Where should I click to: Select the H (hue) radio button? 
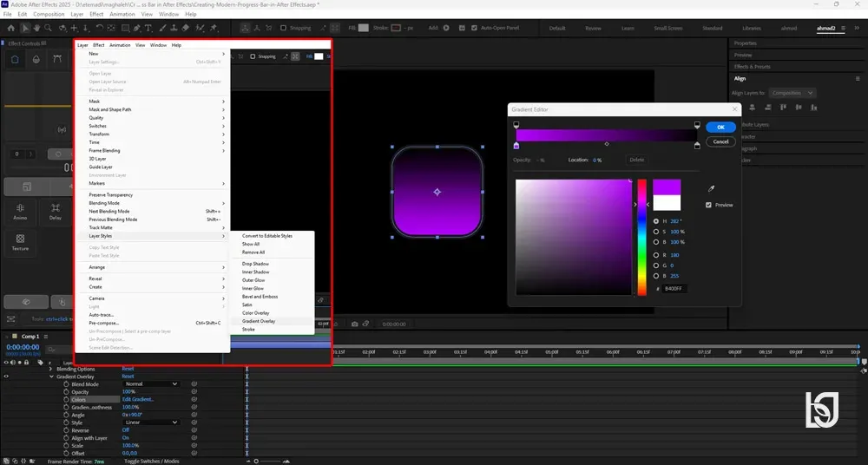[656, 221]
